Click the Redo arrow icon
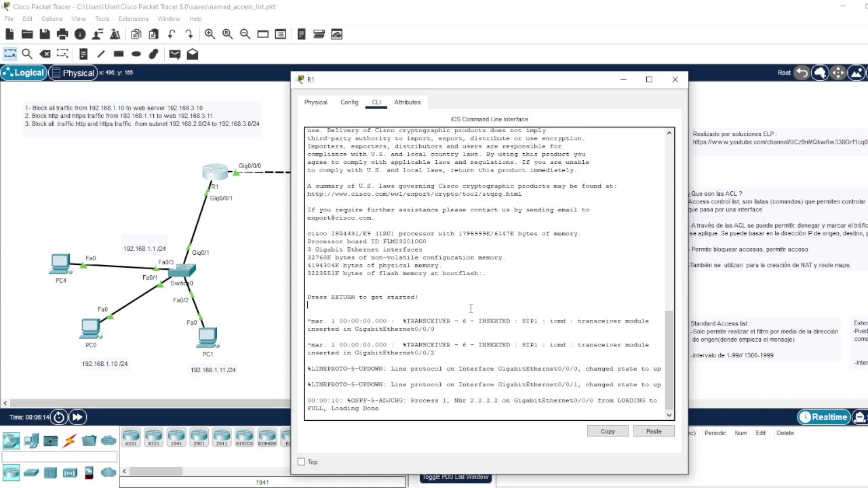 click(189, 34)
